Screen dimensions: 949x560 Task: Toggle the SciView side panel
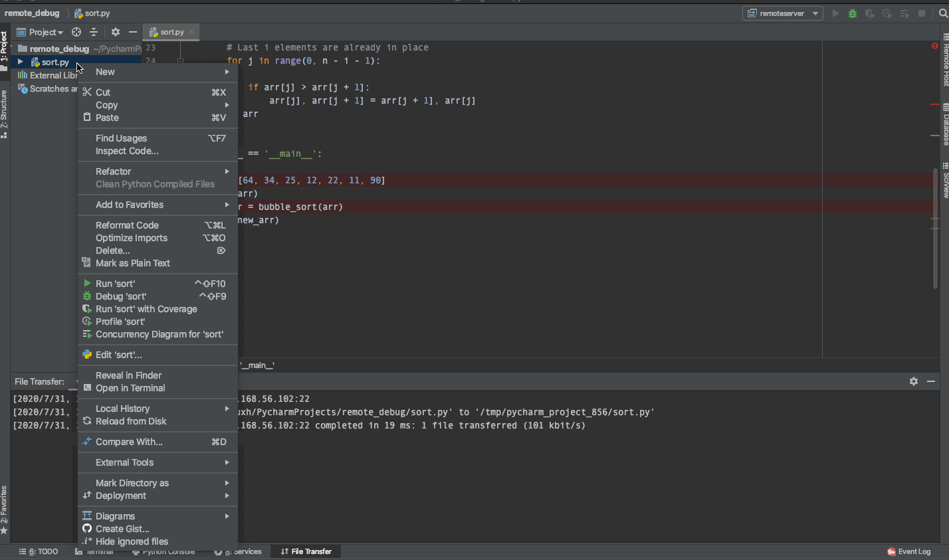pyautogui.click(x=944, y=180)
